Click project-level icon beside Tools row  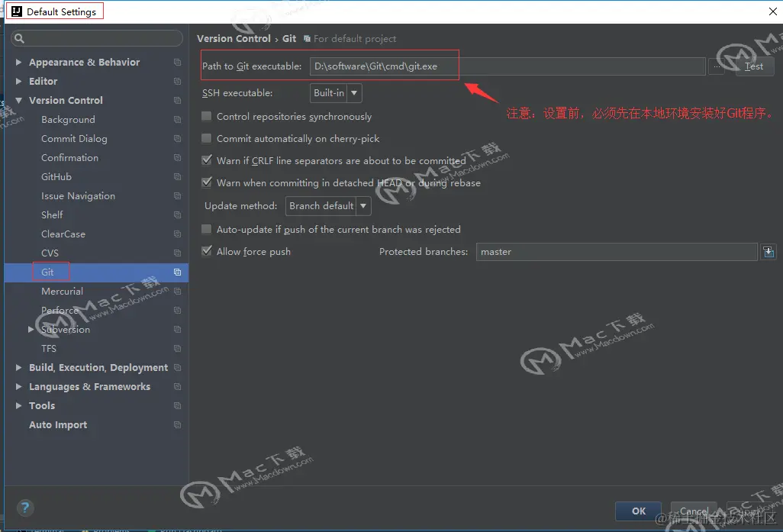coord(177,405)
